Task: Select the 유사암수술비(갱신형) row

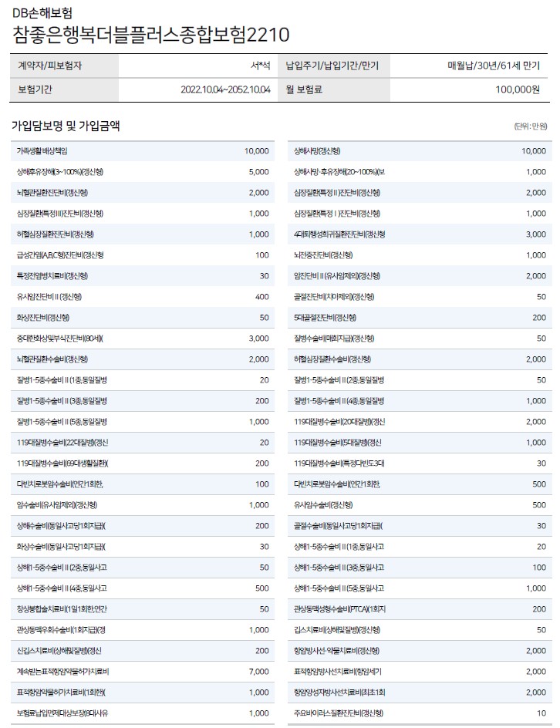Action: [420, 505]
